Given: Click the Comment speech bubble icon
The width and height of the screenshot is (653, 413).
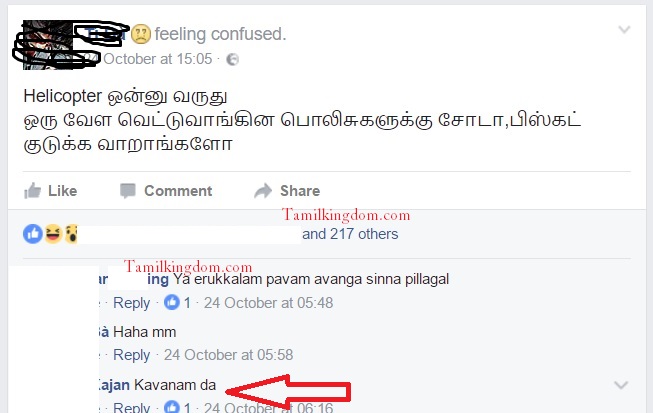Looking at the screenshot, I should 128,191.
